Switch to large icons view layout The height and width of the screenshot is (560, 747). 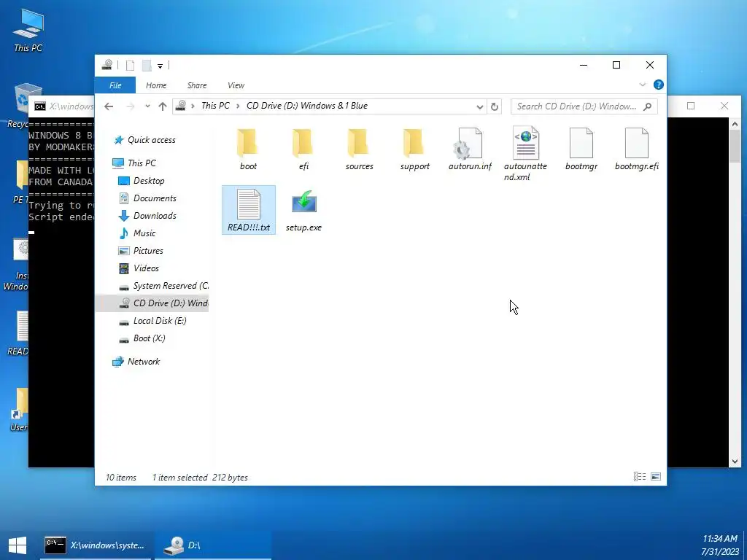(x=656, y=477)
